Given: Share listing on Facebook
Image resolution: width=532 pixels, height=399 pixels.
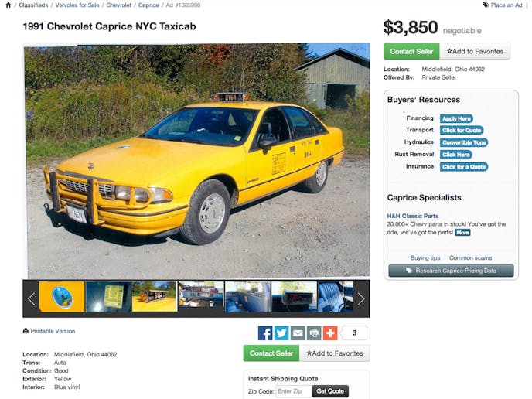Looking at the screenshot, I should (x=265, y=333).
